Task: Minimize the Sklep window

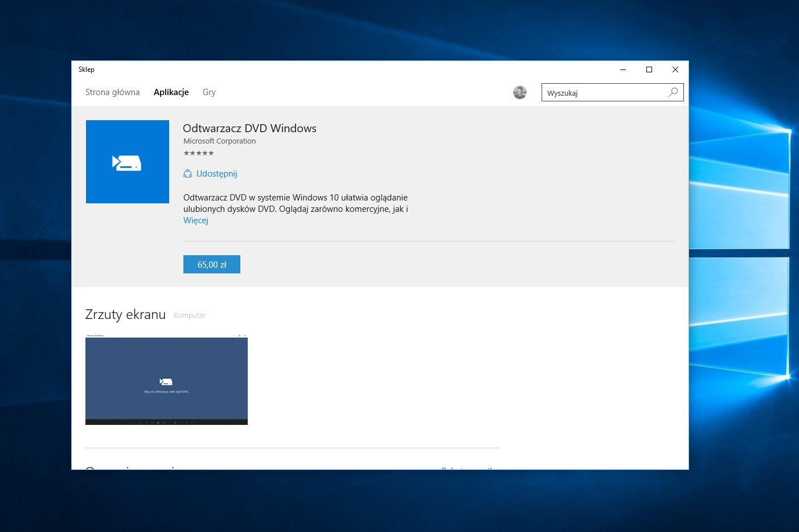Action: coord(622,69)
